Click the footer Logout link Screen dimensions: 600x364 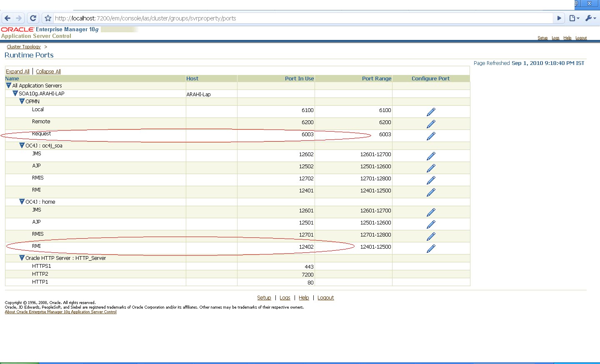[x=326, y=298]
